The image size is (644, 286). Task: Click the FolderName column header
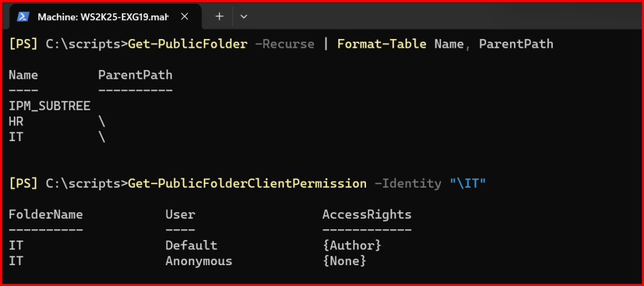click(x=46, y=214)
